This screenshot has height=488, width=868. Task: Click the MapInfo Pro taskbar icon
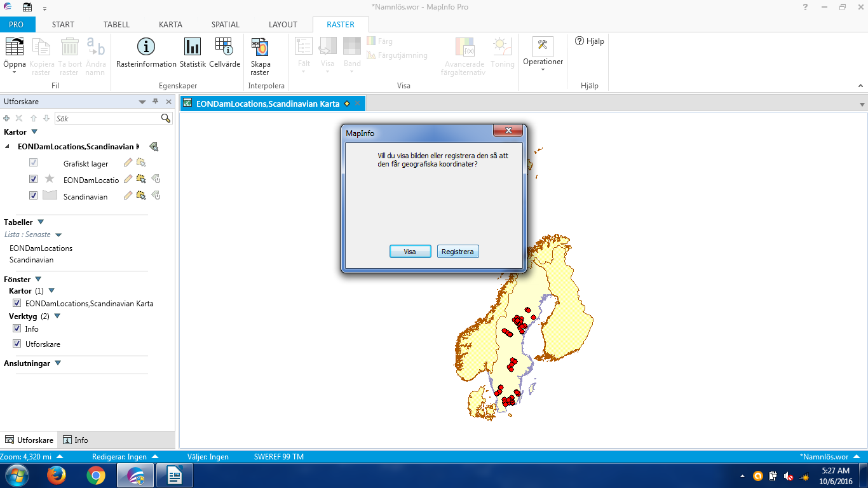[x=135, y=476]
